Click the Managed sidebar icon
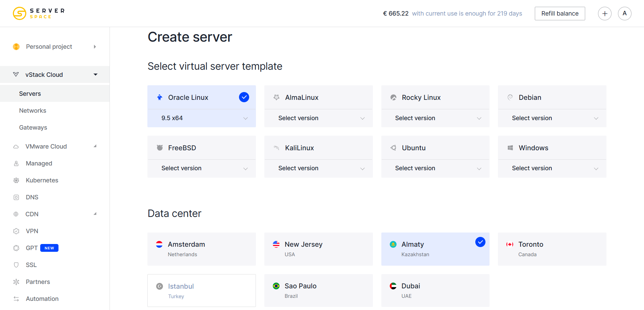This screenshot has width=644, height=310. [16, 163]
